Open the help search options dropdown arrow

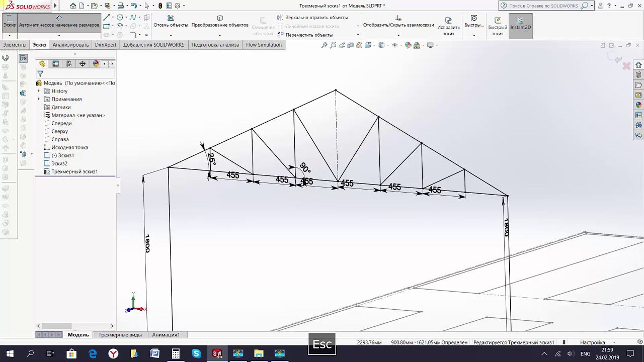pos(592,6)
